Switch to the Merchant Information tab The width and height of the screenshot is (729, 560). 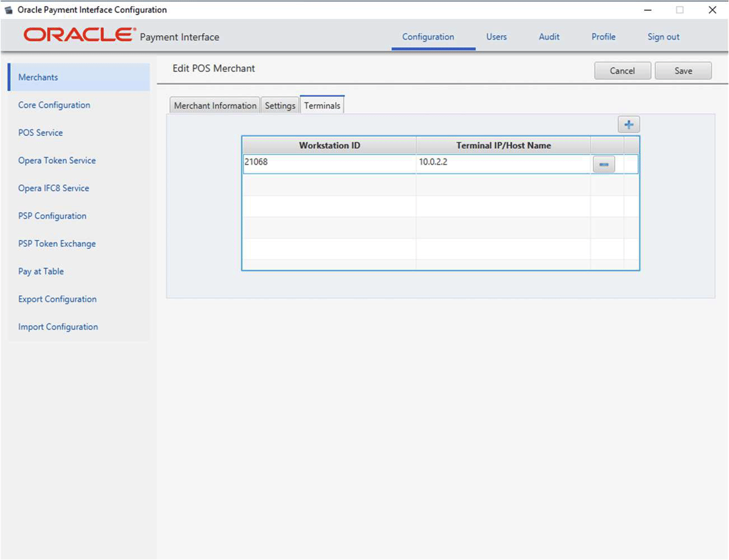coord(214,105)
